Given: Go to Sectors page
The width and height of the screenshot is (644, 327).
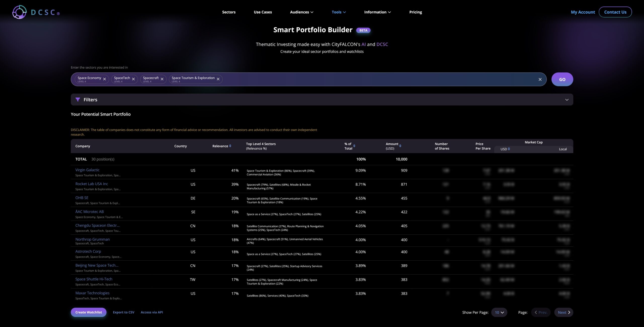Looking at the screenshot, I should point(229,12).
